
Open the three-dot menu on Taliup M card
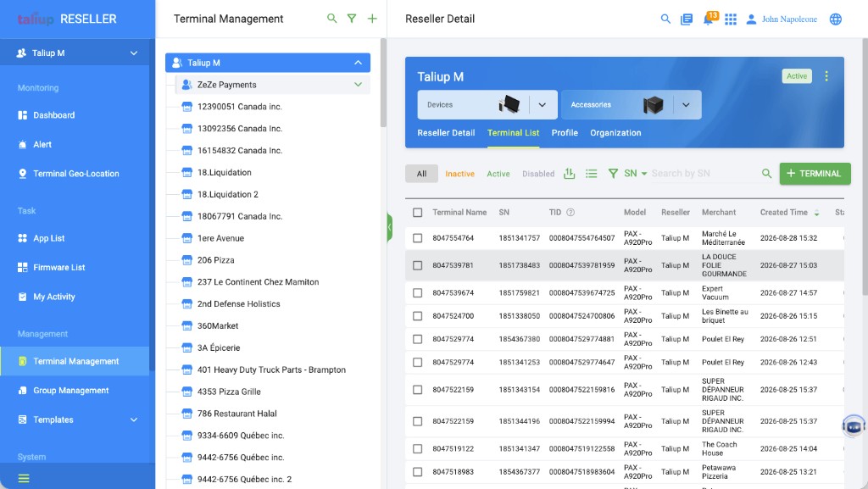[826, 75]
